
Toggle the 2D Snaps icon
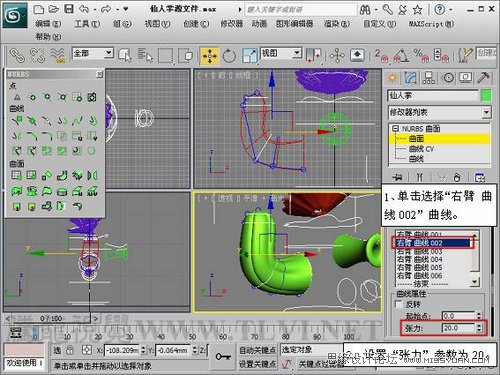381,56
